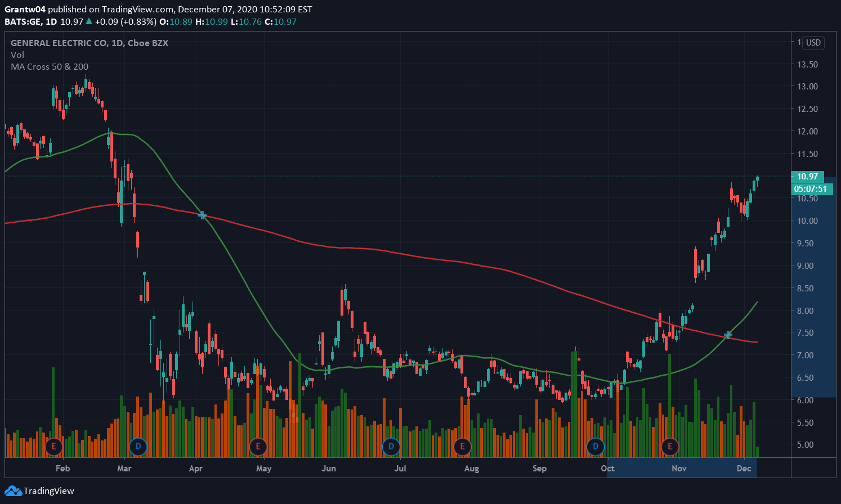Click the MA cross marker in April
The image size is (841, 504).
coord(202,215)
